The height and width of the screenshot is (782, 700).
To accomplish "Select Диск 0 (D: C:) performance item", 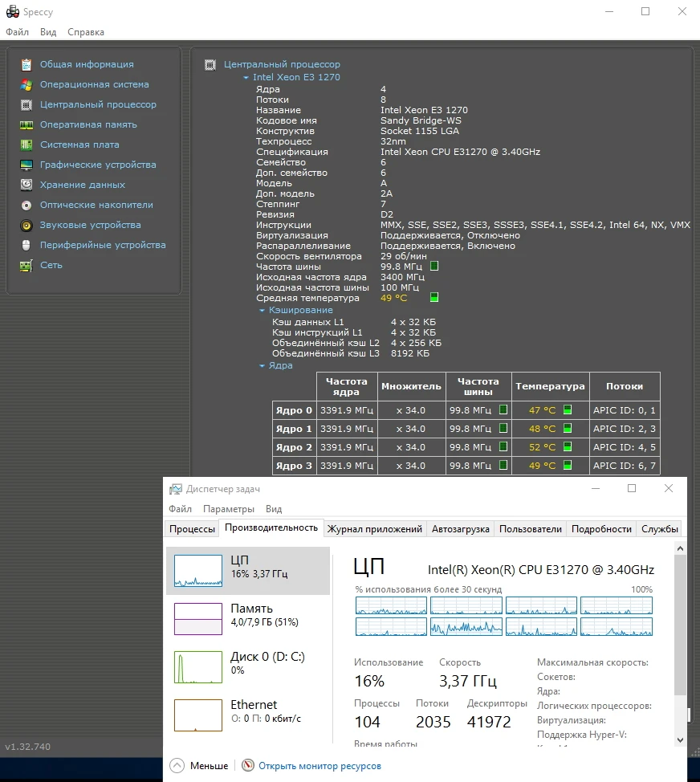I will (x=248, y=667).
